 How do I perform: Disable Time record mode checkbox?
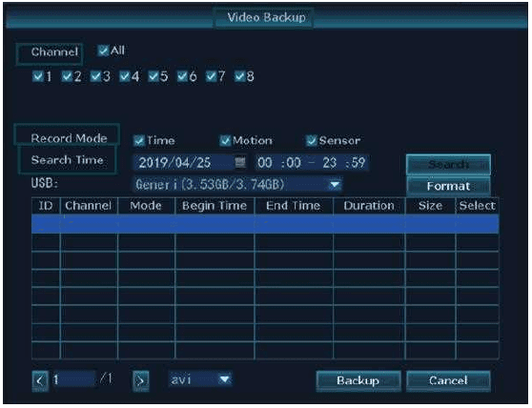[138, 140]
